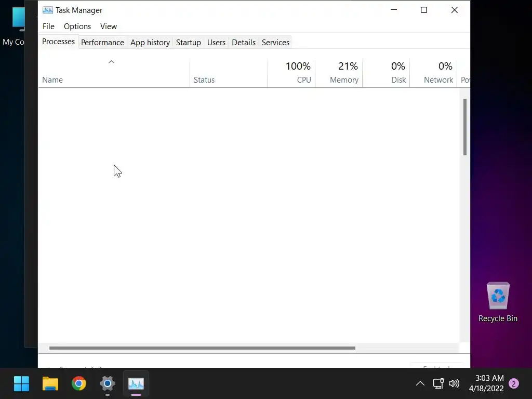Sort processes by Name column
532x399 pixels.
point(114,73)
